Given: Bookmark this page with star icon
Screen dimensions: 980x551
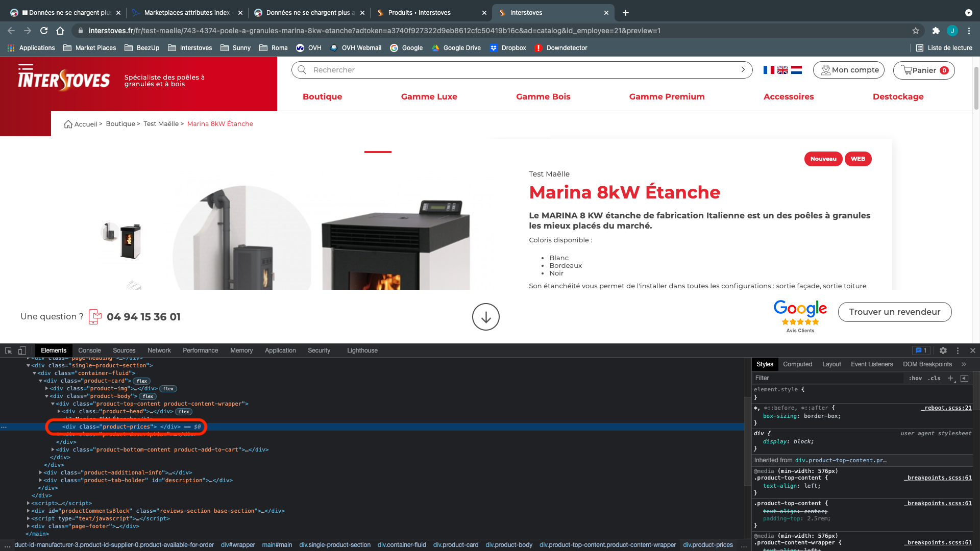Looking at the screenshot, I should [916, 31].
